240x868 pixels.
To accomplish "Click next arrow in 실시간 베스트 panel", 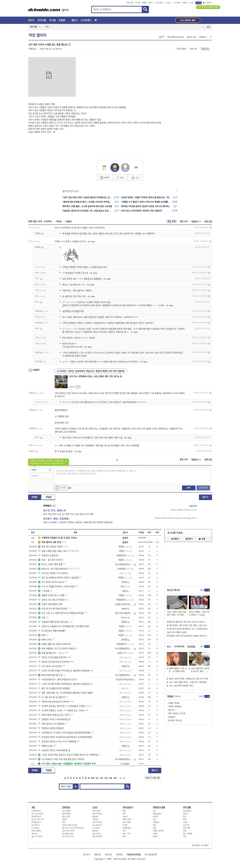I will pyautogui.click(x=209, y=590).
